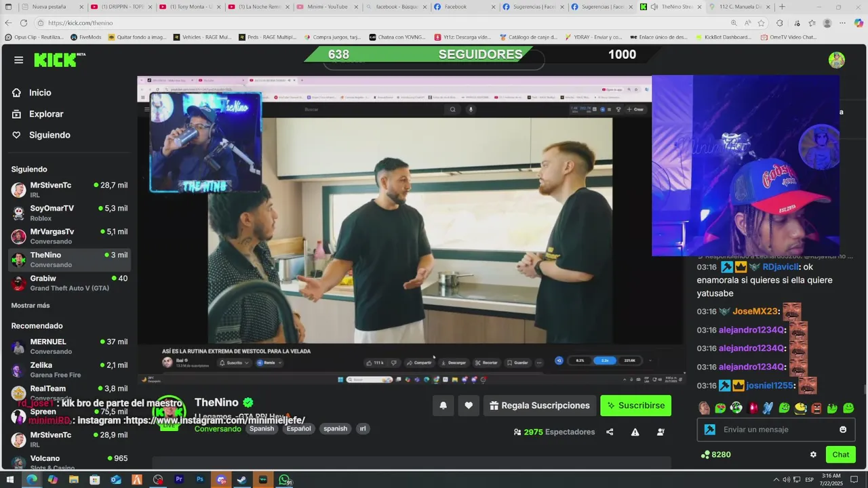Open Inicio in the sidebar
Viewport: 868px width, 488px height.
pyautogui.click(x=40, y=93)
